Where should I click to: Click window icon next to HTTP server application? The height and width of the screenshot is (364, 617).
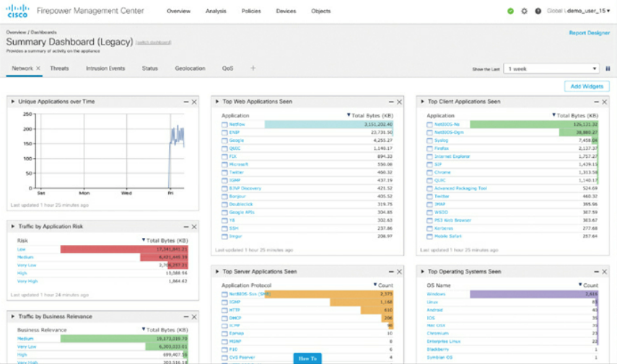tap(224, 310)
